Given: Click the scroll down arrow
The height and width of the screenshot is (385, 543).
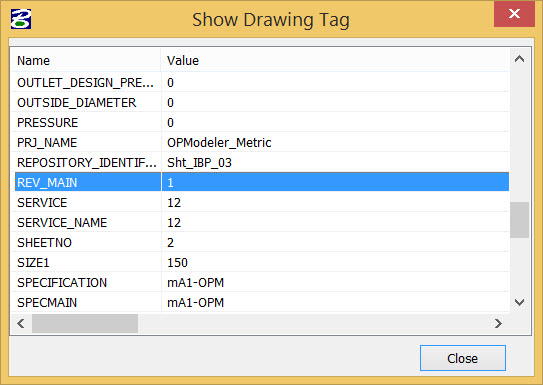Looking at the screenshot, I should click(x=519, y=302).
